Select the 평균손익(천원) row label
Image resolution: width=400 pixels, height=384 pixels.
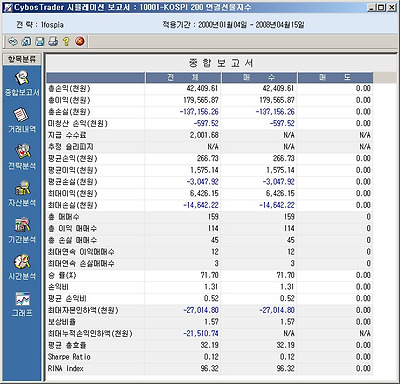pos(73,159)
